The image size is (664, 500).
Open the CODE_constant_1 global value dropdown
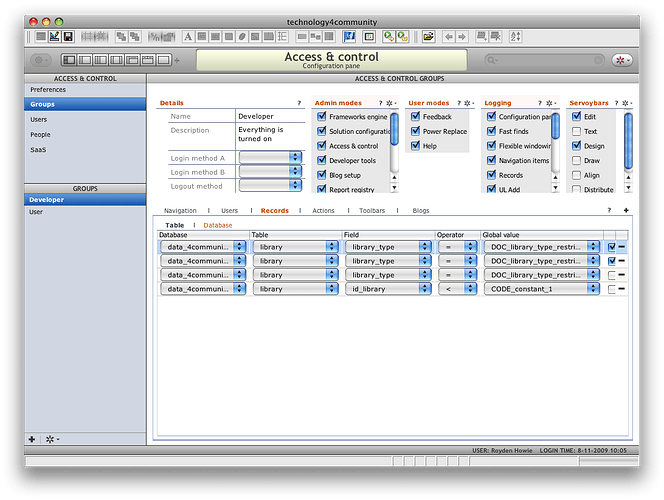(595, 289)
